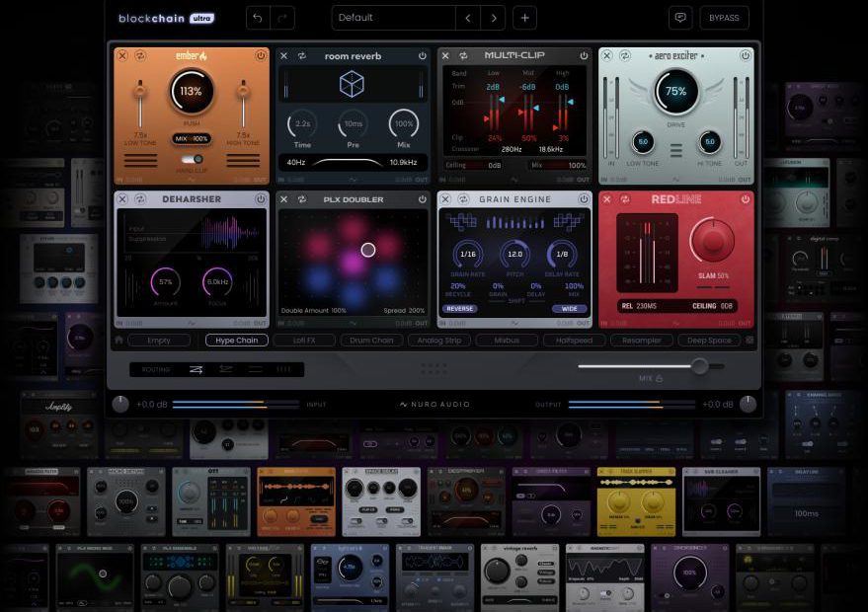
Task: Click the home icon beside presets
Action: tap(118, 341)
